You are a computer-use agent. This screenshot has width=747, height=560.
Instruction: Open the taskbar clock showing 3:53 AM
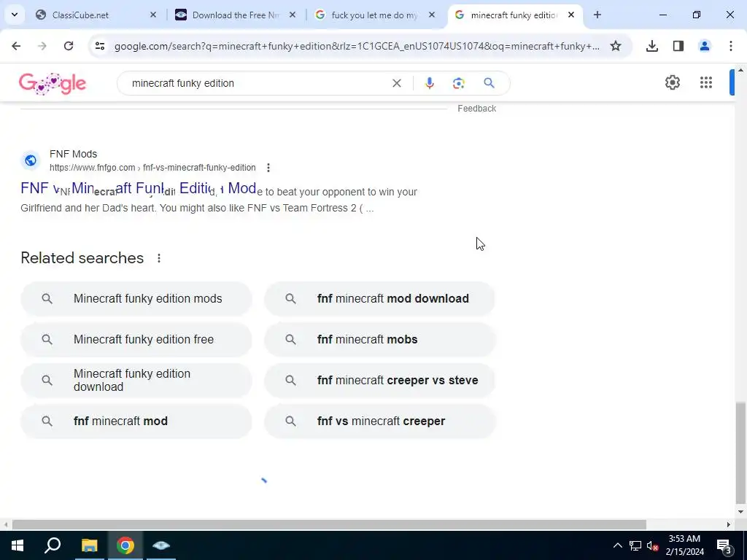coord(684,545)
